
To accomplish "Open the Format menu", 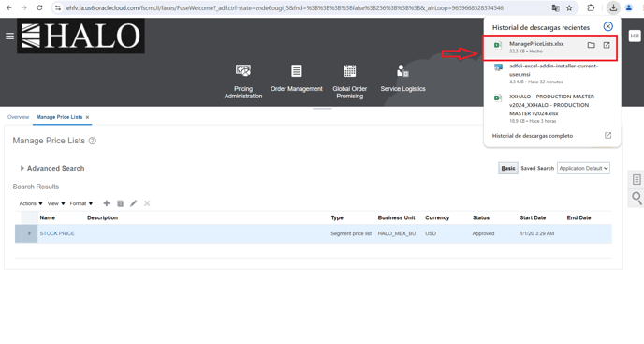I will click(x=80, y=203).
